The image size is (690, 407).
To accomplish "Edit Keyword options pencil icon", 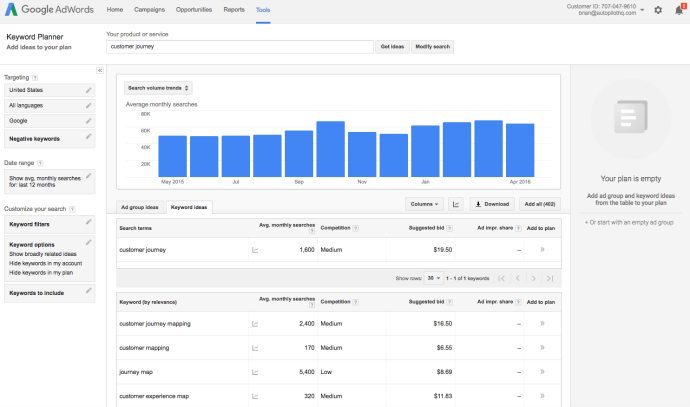I will click(88, 242).
